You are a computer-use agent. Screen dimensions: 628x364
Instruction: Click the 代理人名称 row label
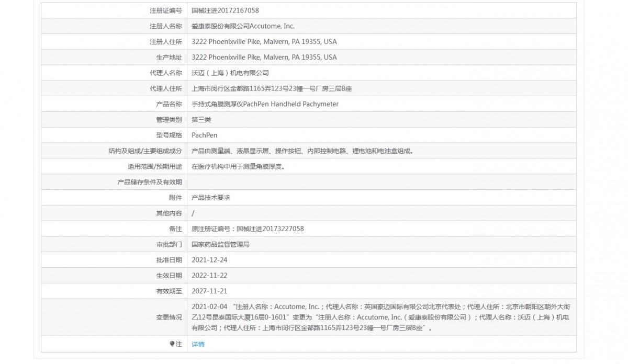click(166, 73)
